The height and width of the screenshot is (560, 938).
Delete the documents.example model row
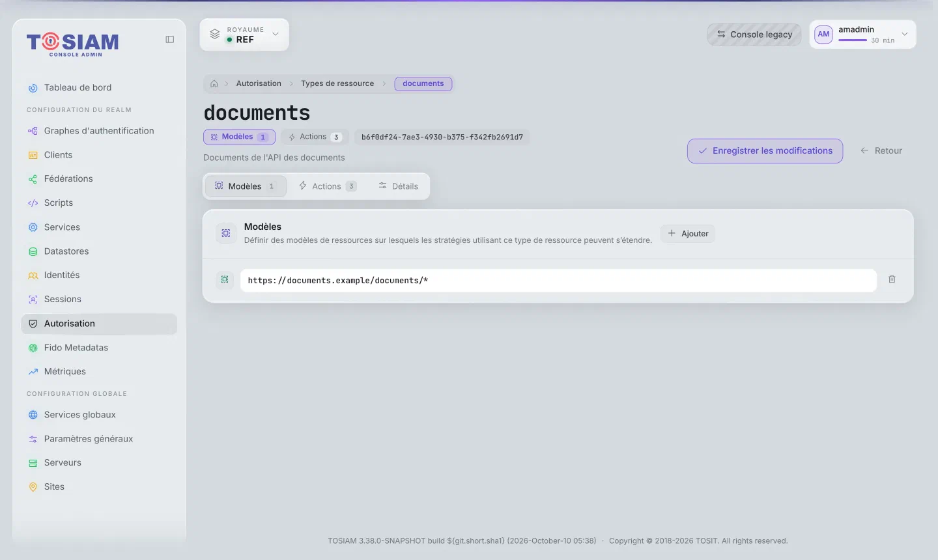(892, 279)
